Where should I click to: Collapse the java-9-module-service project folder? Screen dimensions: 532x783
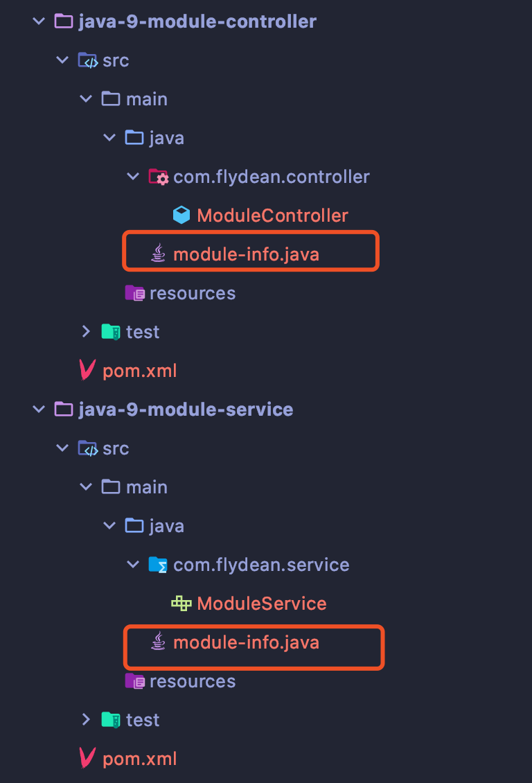click(39, 409)
